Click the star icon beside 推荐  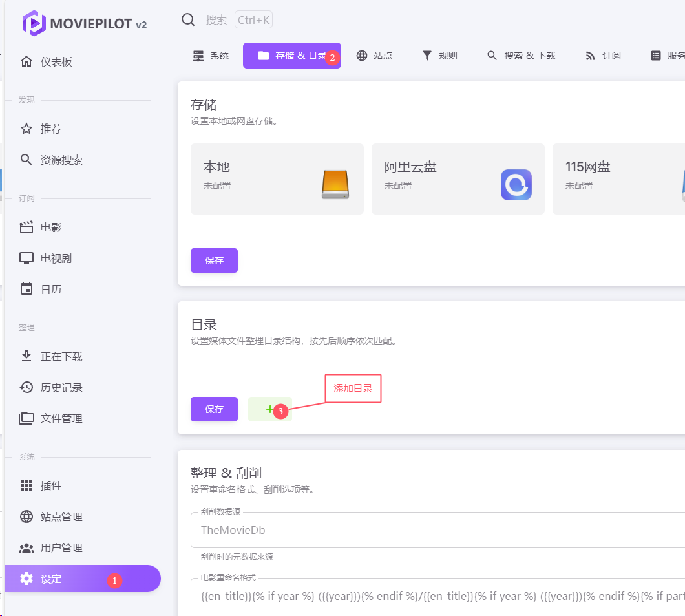coord(26,129)
